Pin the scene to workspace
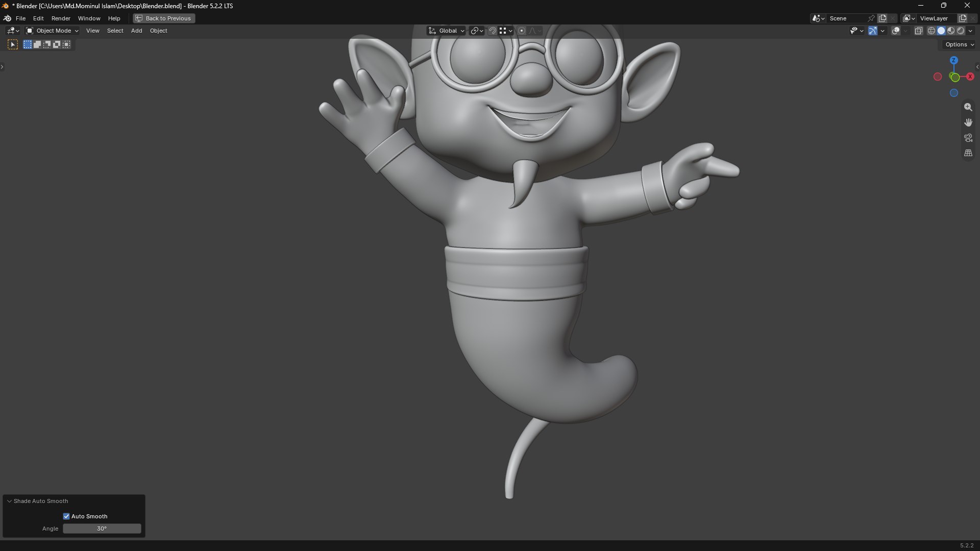 (871, 18)
